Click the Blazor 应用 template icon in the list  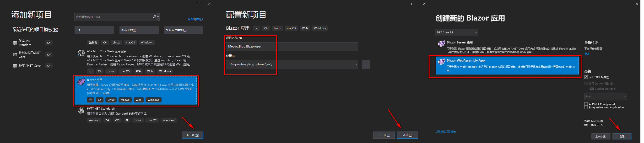tap(81, 82)
